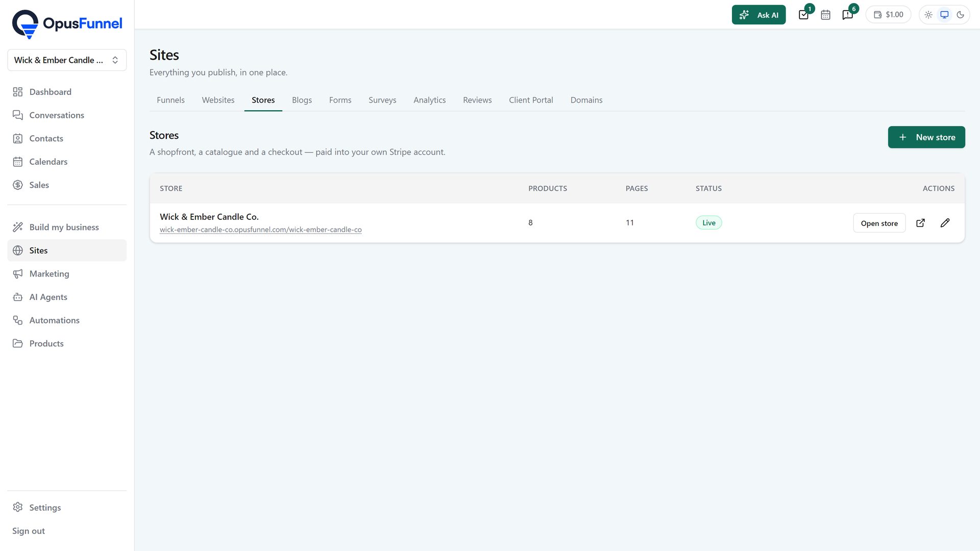Screen dimensions: 980x551
Task: Switch to the Client Portal tab
Action: [531, 100]
